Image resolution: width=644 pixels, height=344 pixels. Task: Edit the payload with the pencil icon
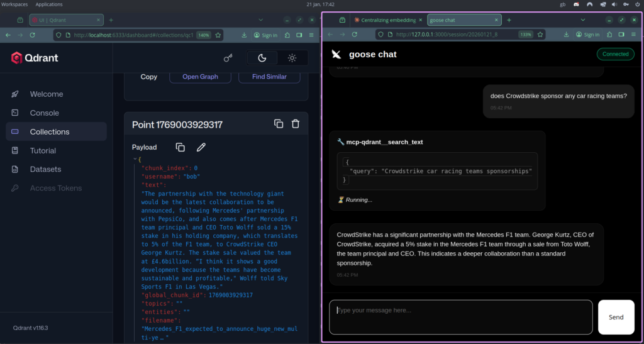(x=201, y=147)
